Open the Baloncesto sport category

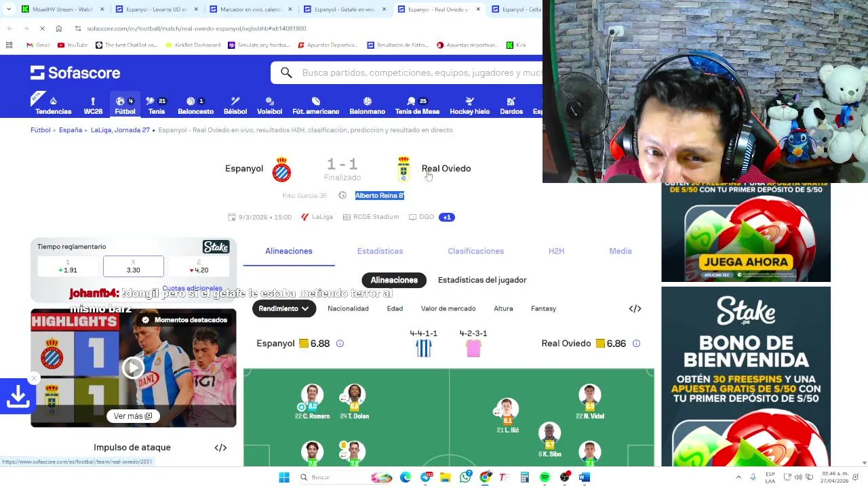coord(195,106)
